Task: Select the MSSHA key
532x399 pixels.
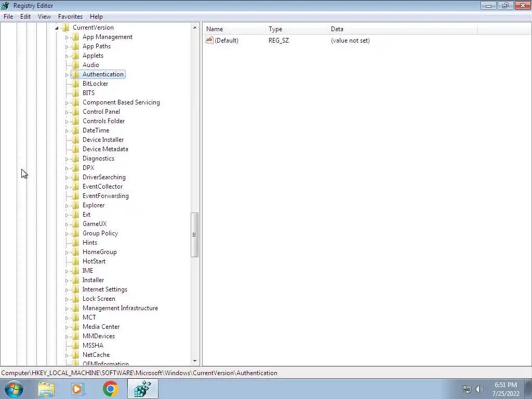Action: coord(93,345)
